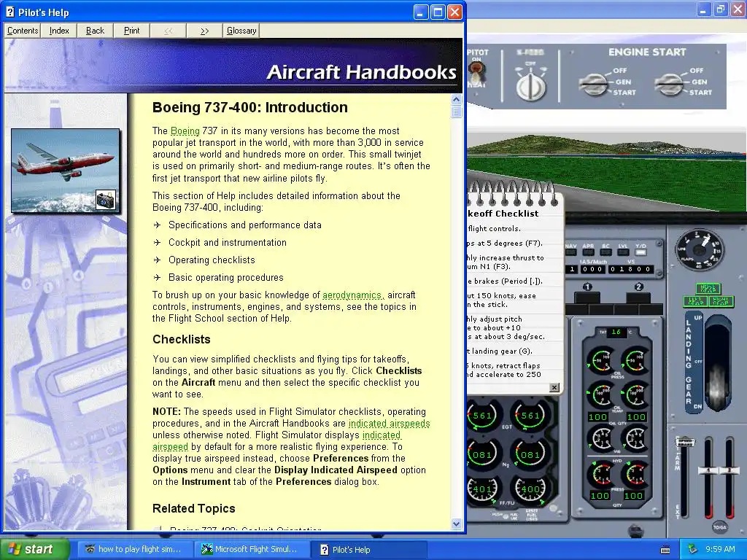Click engine 2 oil pressure gauge
Image resolution: width=747 pixels, height=560 pixels.
tap(635, 360)
